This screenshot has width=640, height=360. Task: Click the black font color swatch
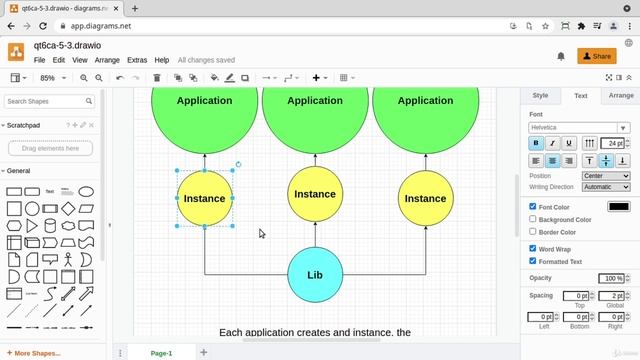619,207
